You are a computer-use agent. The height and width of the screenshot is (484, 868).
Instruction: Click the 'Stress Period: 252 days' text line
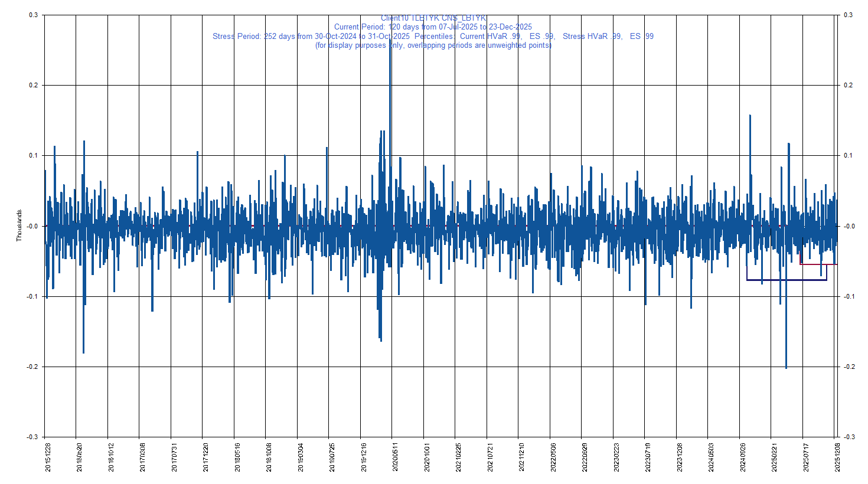click(433, 37)
